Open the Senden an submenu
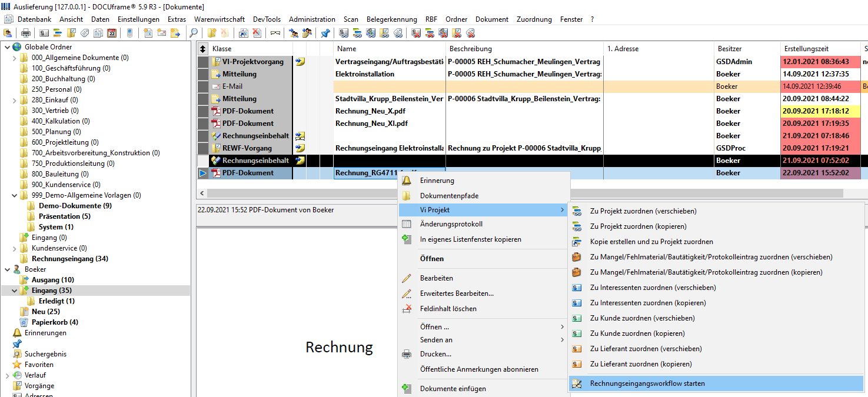The height and width of the screenshot is (397, 868). click(x=484, y=340)
